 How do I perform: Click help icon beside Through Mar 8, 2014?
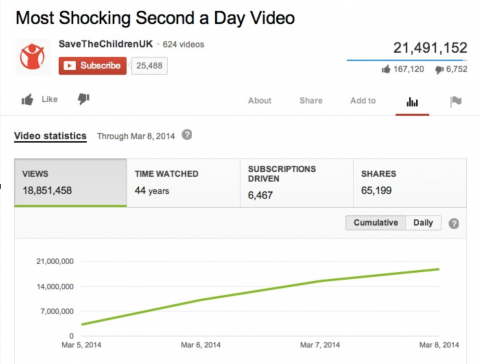point(187,135)
